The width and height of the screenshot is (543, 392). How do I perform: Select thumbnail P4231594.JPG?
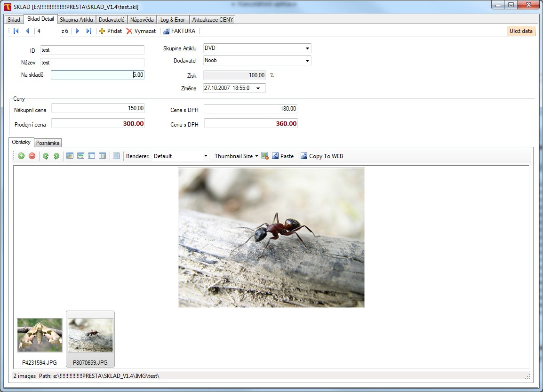tap(40, 339)
